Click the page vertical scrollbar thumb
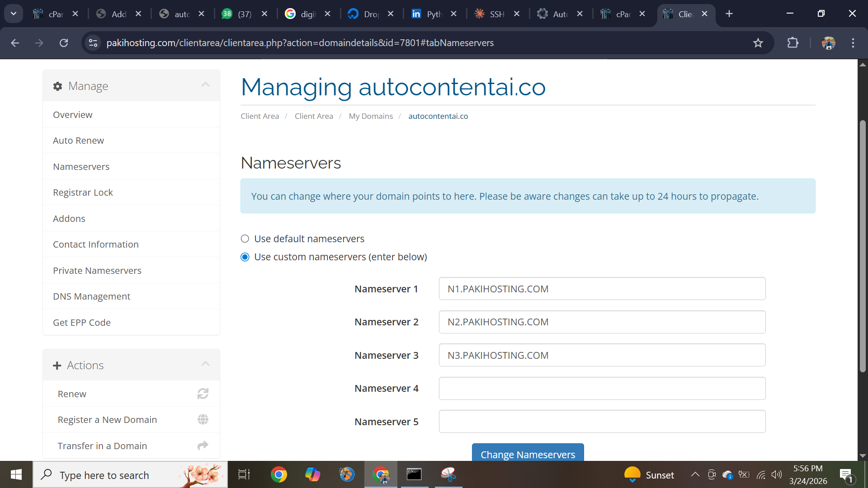This screenshot has height=488, width=868. 863,246
